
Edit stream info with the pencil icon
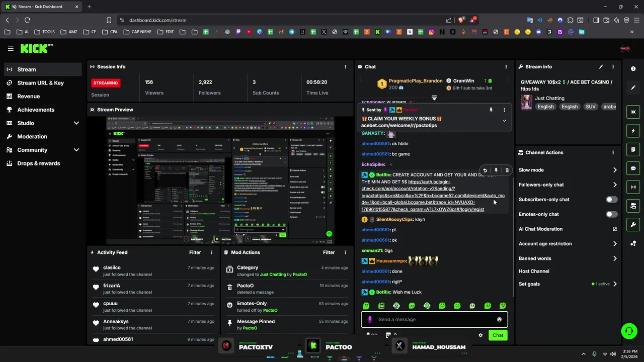(601, 66)
